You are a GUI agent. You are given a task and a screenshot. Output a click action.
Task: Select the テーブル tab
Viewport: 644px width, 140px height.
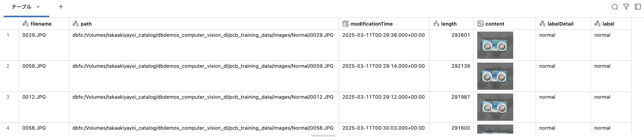tap(21, 7)
